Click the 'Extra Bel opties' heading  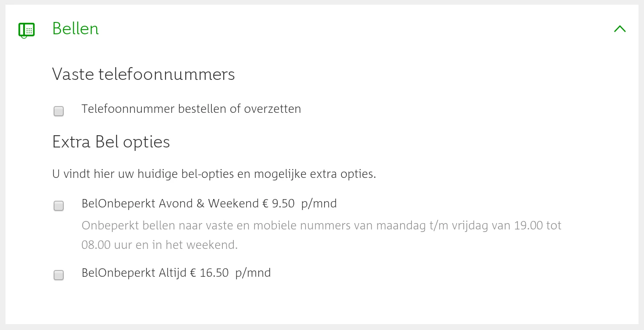[x=111, y=142]
